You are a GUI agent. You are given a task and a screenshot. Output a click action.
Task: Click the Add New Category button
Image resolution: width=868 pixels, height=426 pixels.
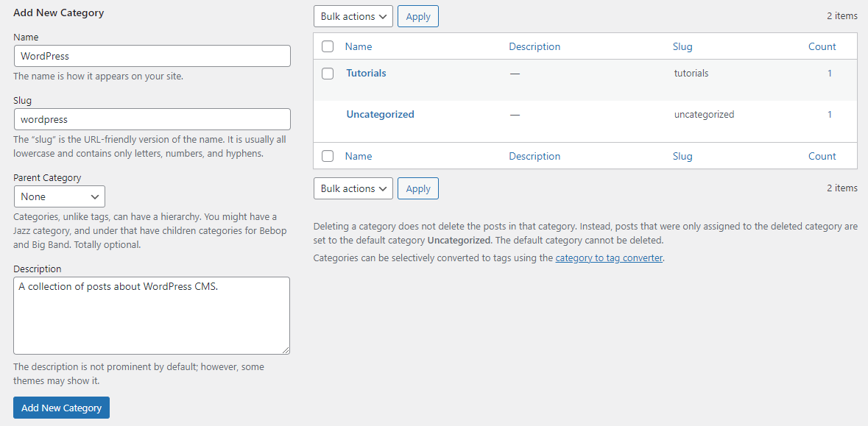(x=61, y=407)
